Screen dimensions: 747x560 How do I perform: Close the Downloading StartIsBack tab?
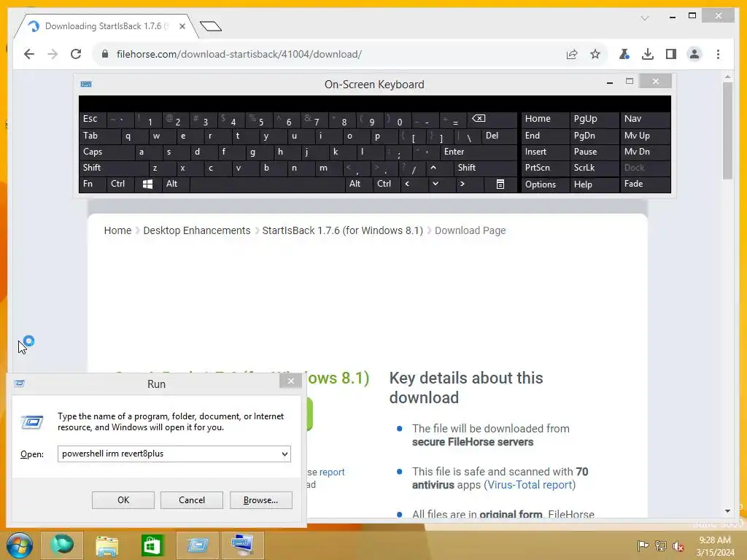[x=182, y=26]
